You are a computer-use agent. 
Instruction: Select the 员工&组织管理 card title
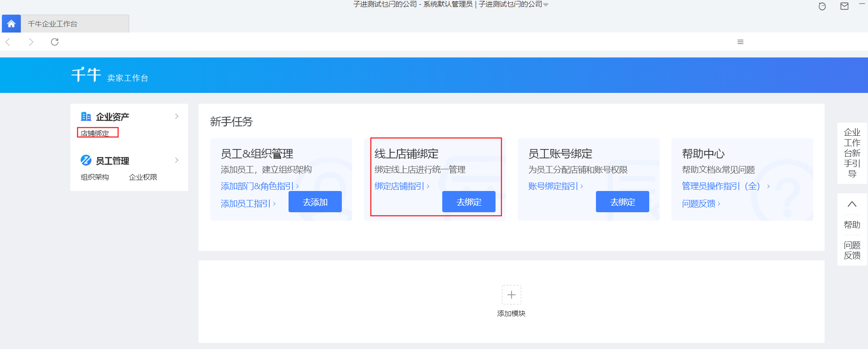coord(257,154)
